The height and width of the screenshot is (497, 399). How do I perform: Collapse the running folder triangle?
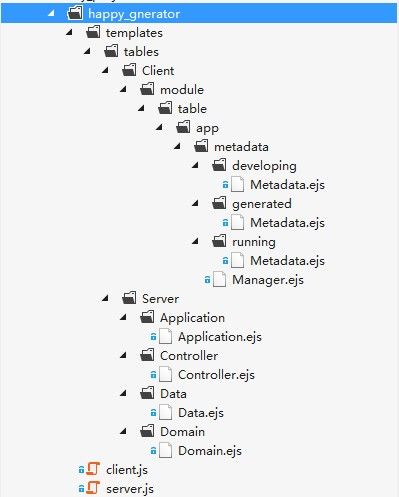(195, 241)
